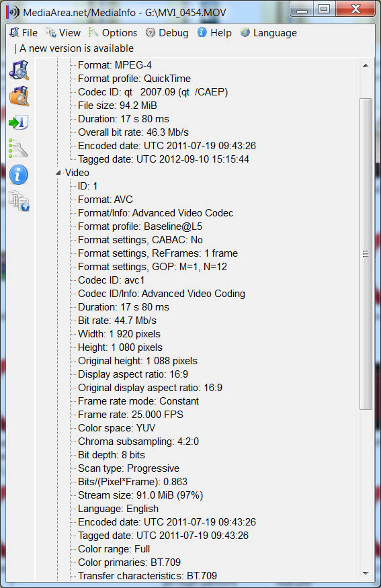The height and width of the screenshot is (588, 381).
Task: Select 'Color space: YUV' row
Action: (117, 428)
